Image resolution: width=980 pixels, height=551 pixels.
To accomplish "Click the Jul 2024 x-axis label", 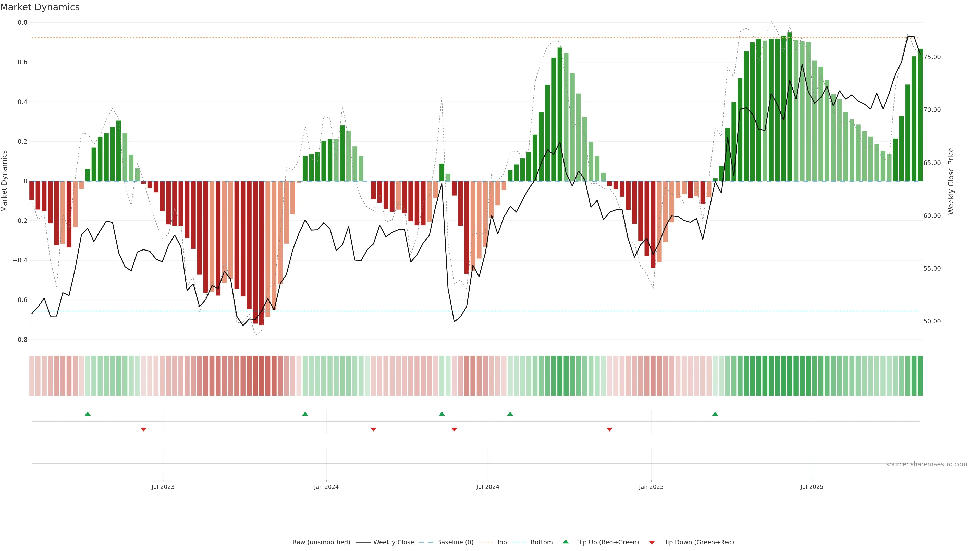I will (x=488, y=487).
